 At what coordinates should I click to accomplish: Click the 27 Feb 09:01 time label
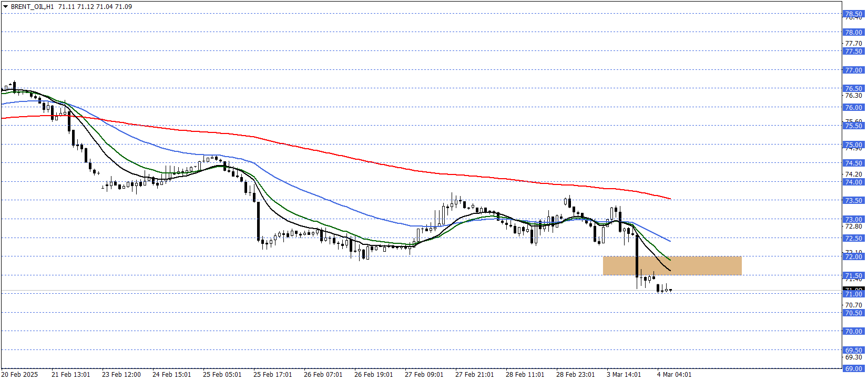[x=424, y=375]
